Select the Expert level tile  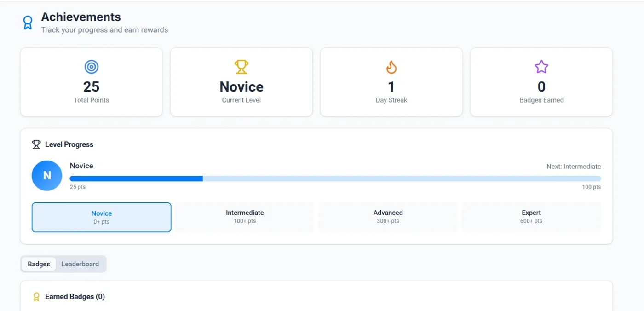(531, 217)
